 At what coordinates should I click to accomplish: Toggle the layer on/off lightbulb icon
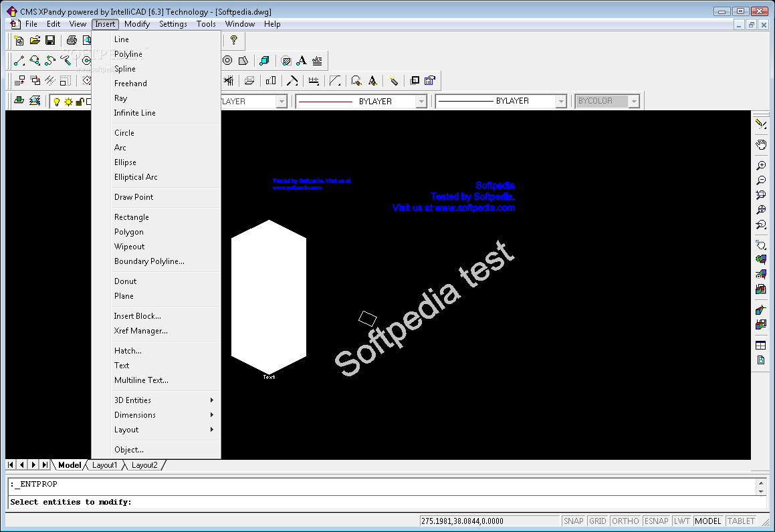pyautogui.click(x=57, y=102)
